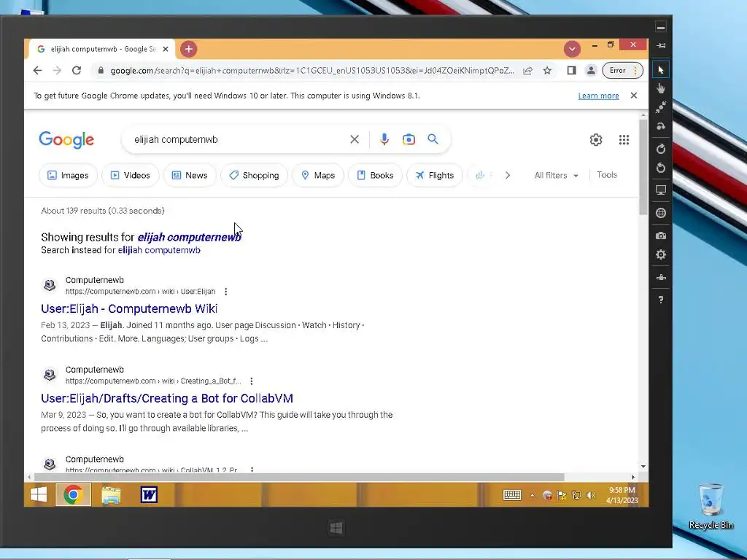Click the clockwise rotate icon in viewer sidebar
This screenshot has height=560, width=747.
[x=661, y=149]
